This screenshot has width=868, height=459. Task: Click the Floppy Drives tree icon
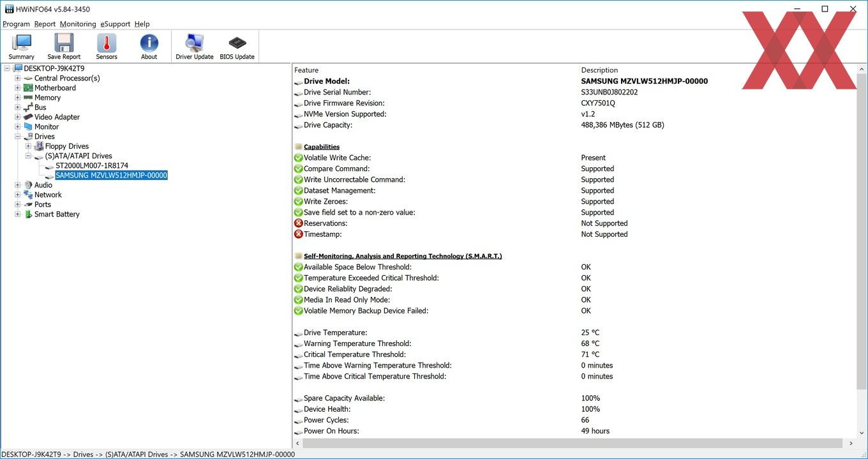tap(39, 146)
